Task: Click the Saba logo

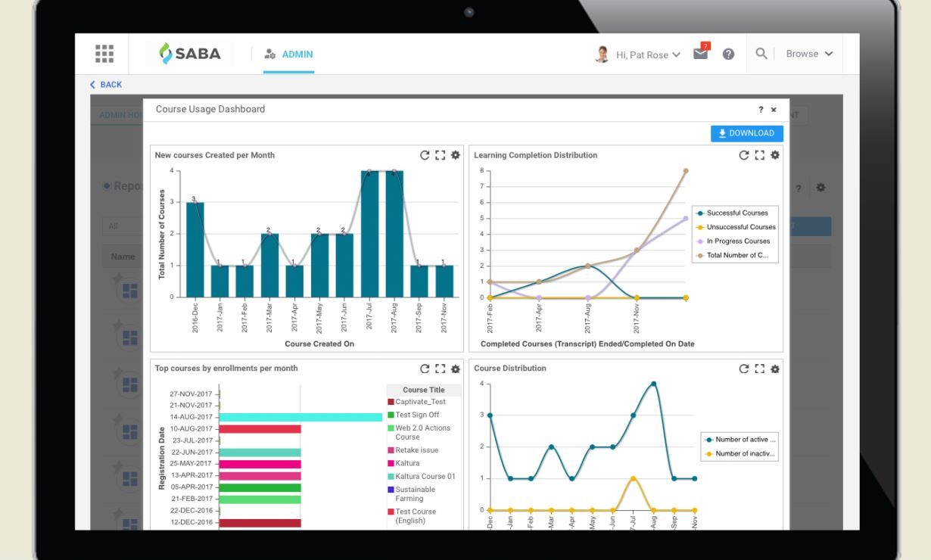Action: point(190,54)
